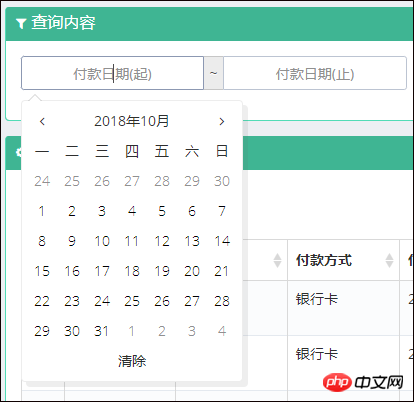Select greyed-out November 4 date
414x402 pixels.
tap(222, 331)
